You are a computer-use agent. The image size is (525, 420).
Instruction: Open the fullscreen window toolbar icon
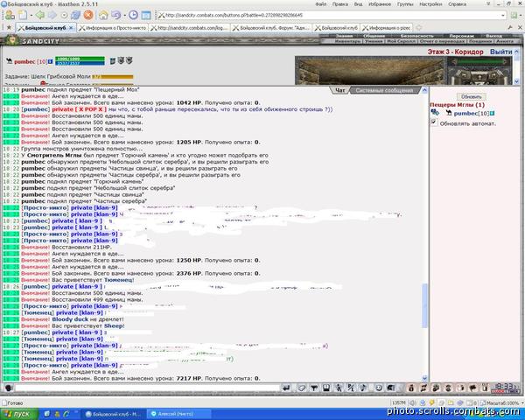tap(146, 15)
